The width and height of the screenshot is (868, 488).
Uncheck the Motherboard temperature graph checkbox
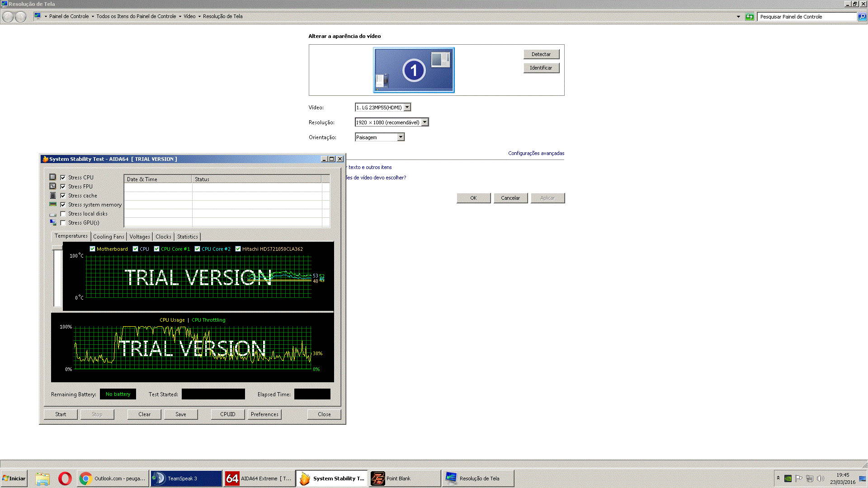92,249
